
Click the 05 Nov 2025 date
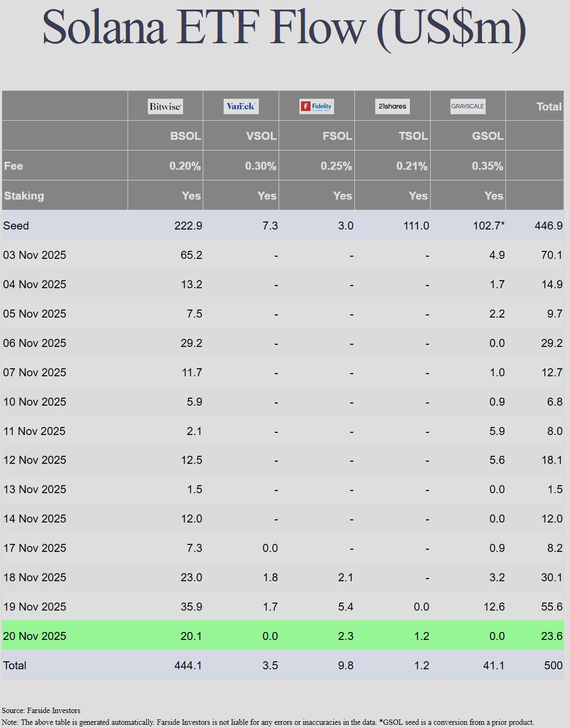pos(35,314)
